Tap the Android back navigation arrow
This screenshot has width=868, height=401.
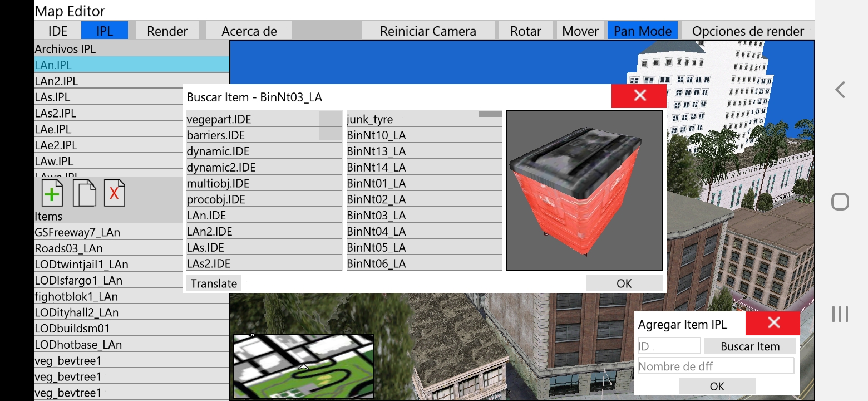pos(840,89)
